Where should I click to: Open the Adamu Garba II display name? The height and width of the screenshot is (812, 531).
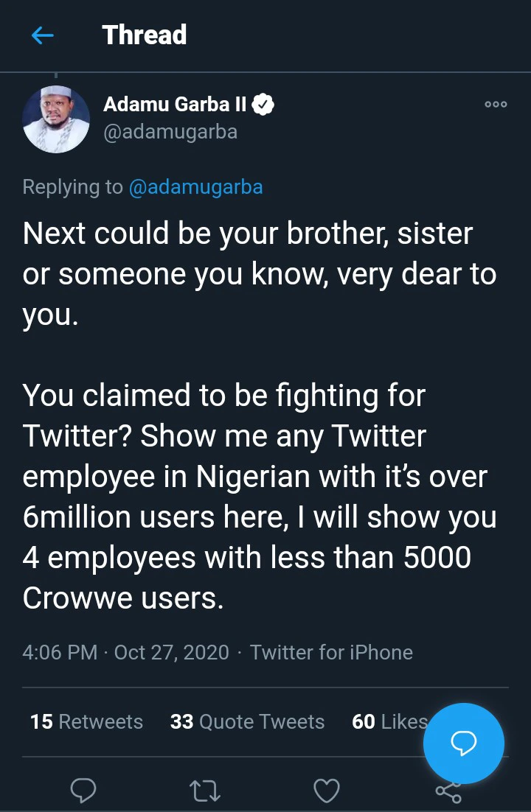[175, 105]
